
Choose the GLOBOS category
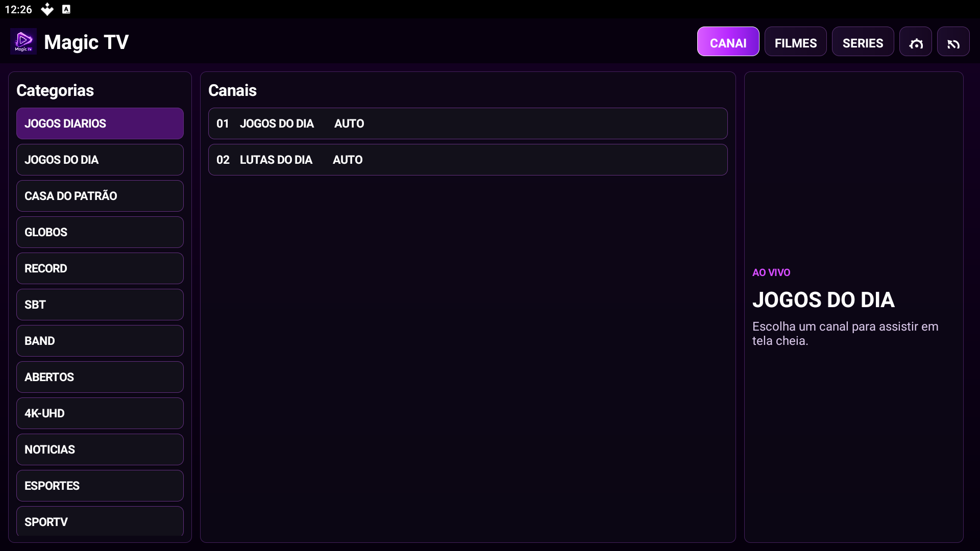click(x=100, y=232)
